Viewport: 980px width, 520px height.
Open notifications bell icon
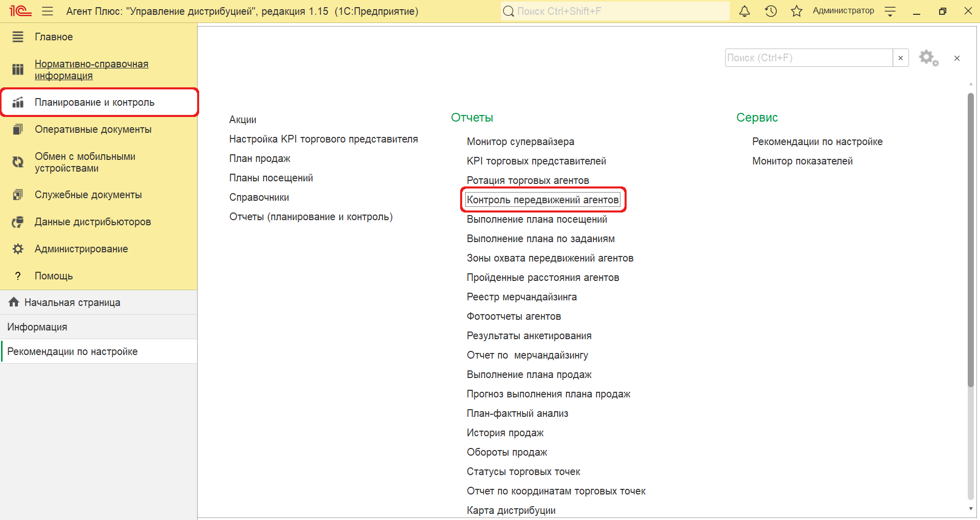(745, 11)
